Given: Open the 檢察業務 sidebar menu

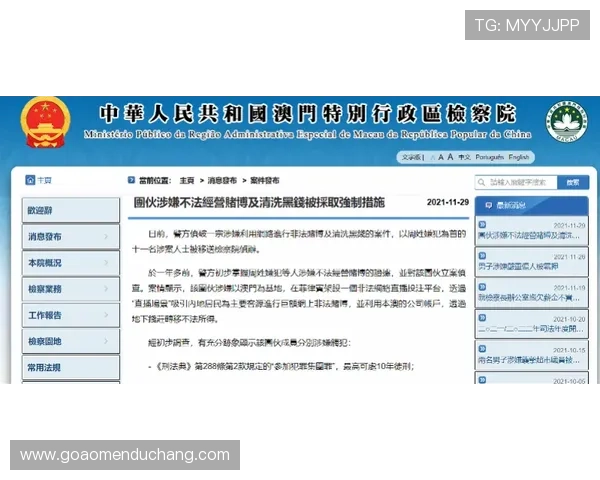Looking at the screenshot, I should pyautogui.click(x=71, y=289).
